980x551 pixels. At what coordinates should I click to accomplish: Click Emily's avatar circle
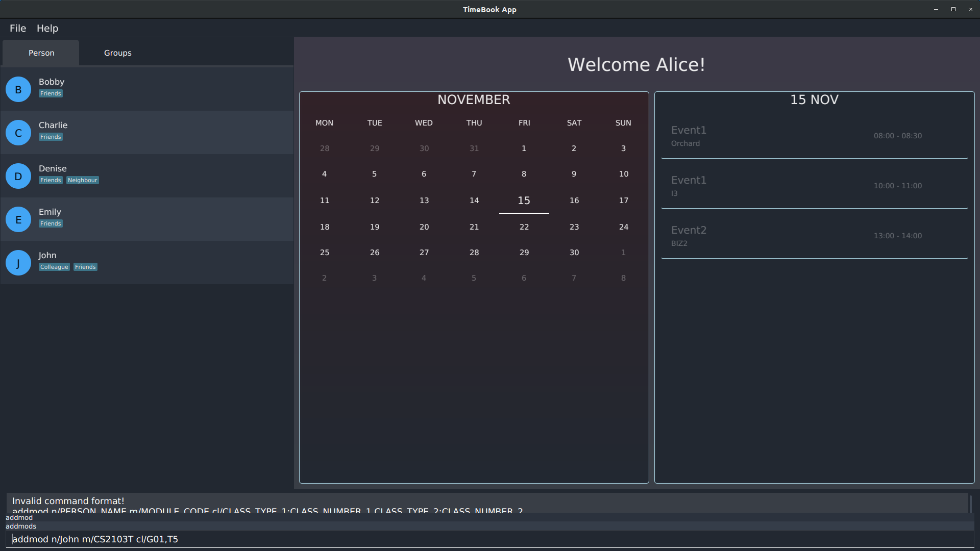coord(18,219)
